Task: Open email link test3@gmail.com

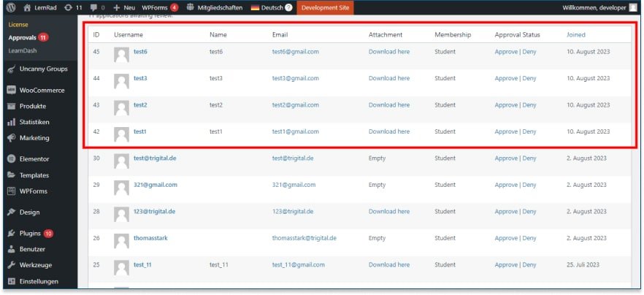Action: click(295, 78)
